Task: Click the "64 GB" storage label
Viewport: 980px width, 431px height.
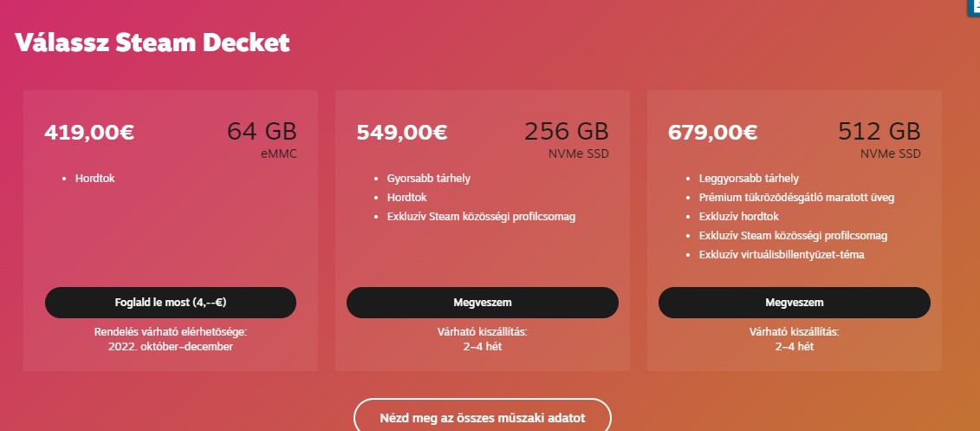Action: tap(262, 132)
